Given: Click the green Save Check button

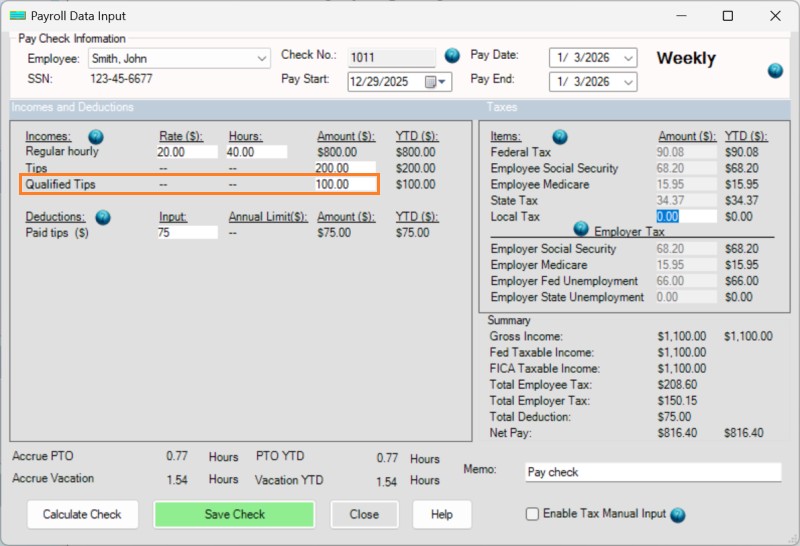Looking at the screenshot, I should click(x=234, y=514).
